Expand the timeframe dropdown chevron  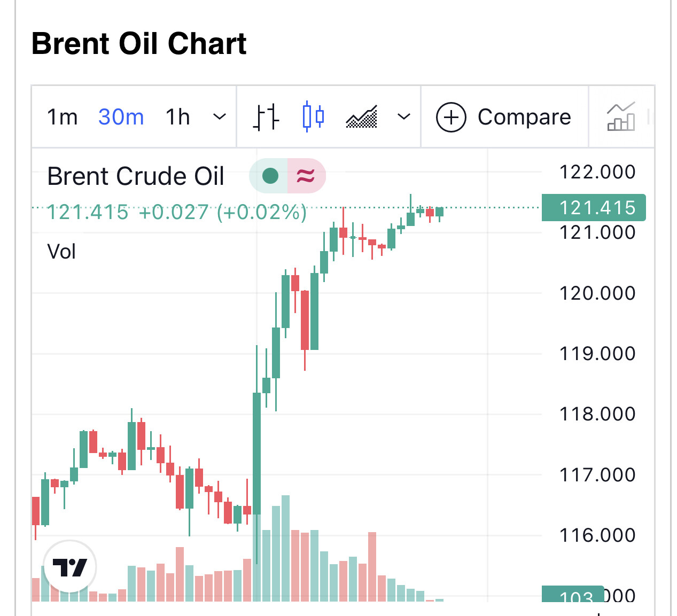click(x=220, y=117)
